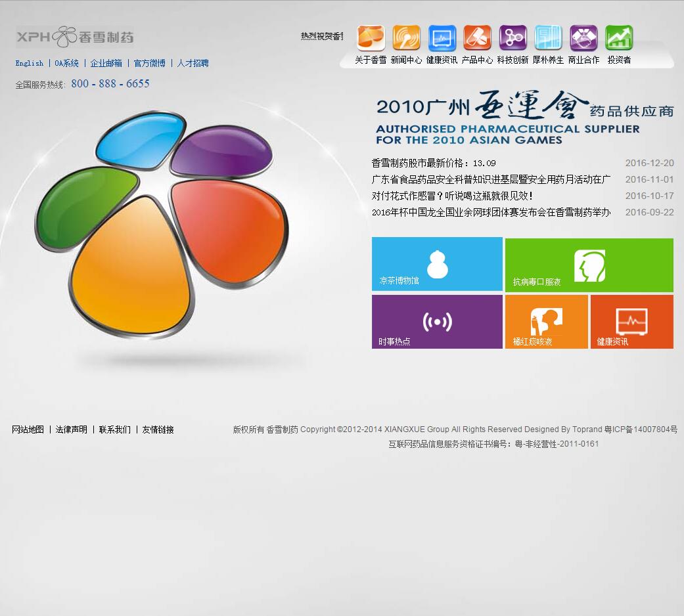The width and height of the screenshot is (684, 616).
Task: Click hotline number 800 - 888 - 6655
Action: coord(110,83)
